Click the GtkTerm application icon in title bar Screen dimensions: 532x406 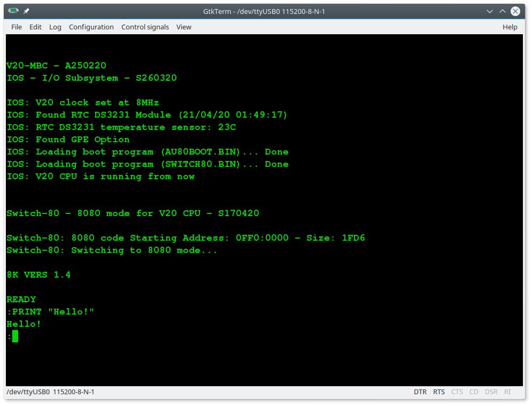pos(13,11)
